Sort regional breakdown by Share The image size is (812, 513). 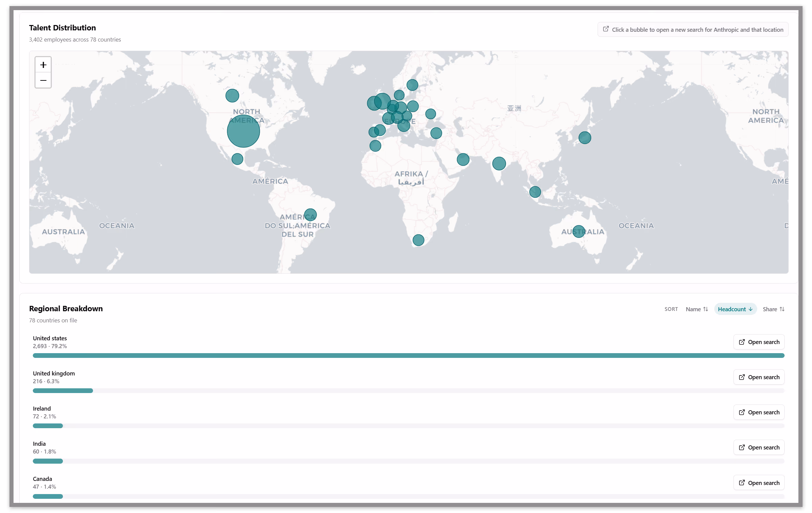(x=773, y=309)
